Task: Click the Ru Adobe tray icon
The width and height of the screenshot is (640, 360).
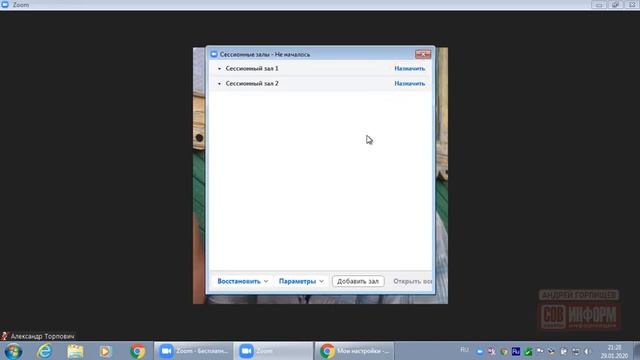Action: (x=516, y=351)
